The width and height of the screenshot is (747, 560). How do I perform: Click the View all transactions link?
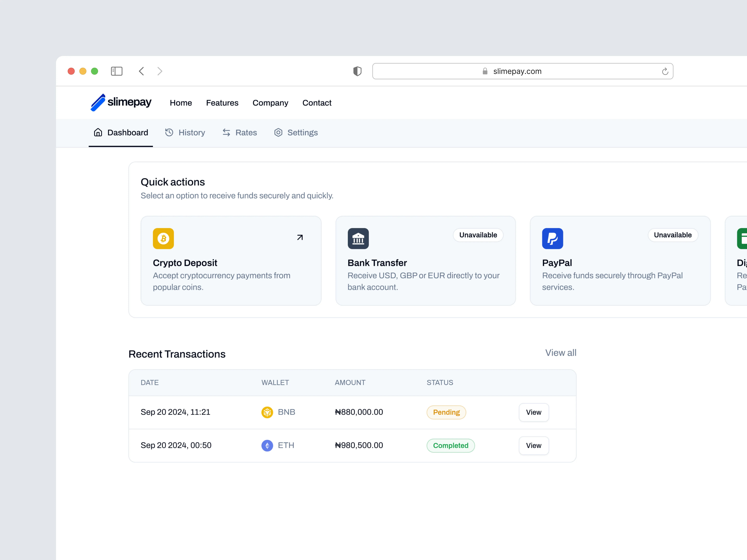tap(561, 353)
